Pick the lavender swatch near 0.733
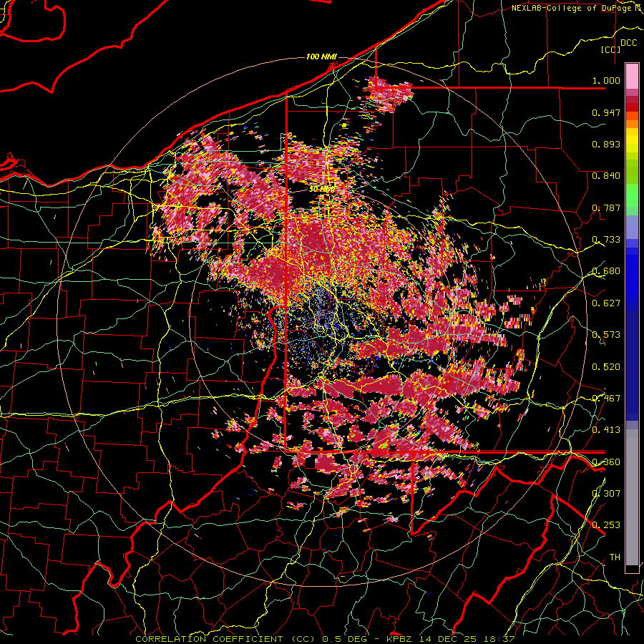Viewport: 644px width, 644px height. point(632,228)
